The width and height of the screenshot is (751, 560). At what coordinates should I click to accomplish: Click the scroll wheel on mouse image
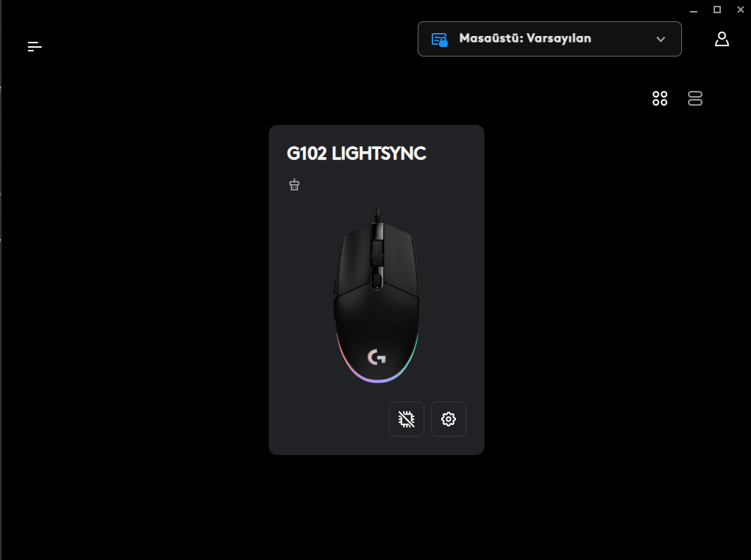tap(377, 253)
